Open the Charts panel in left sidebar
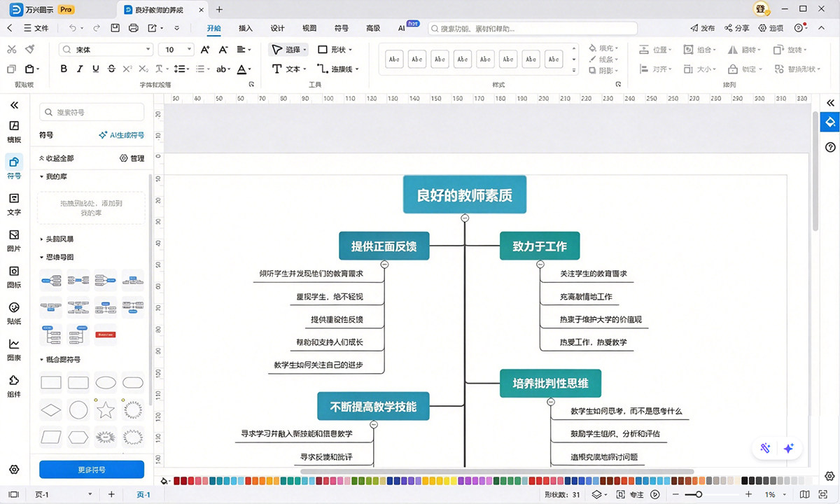The image size is (840, 504). click(14, 350)
